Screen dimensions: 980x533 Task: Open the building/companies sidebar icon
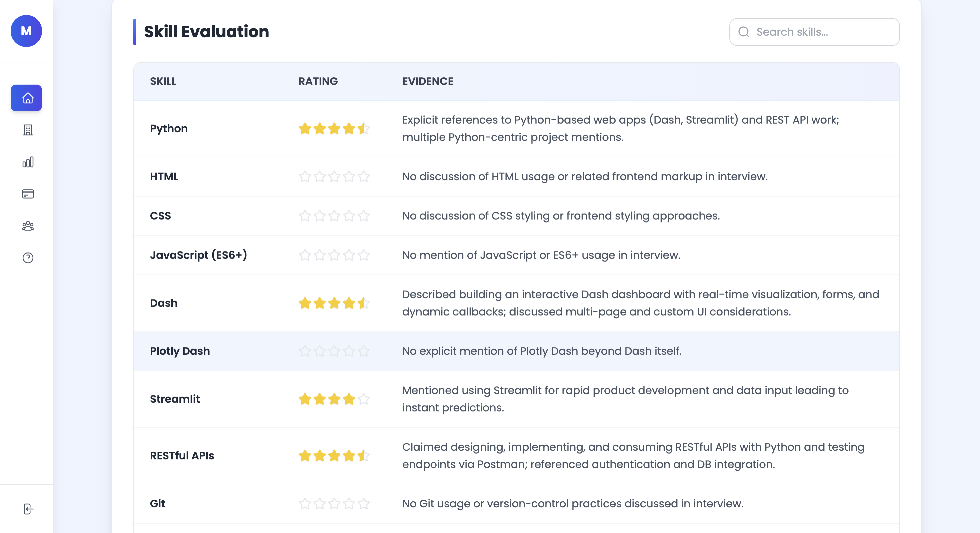coord(28,130)
